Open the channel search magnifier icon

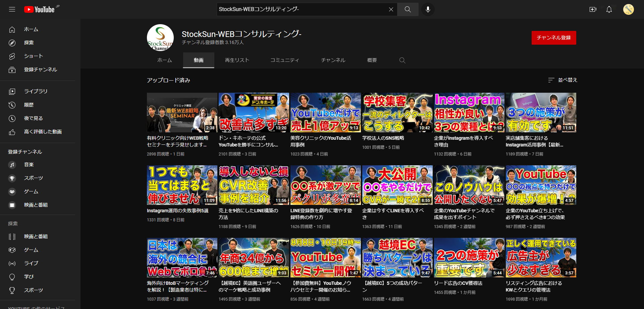(x=402, y=60)
